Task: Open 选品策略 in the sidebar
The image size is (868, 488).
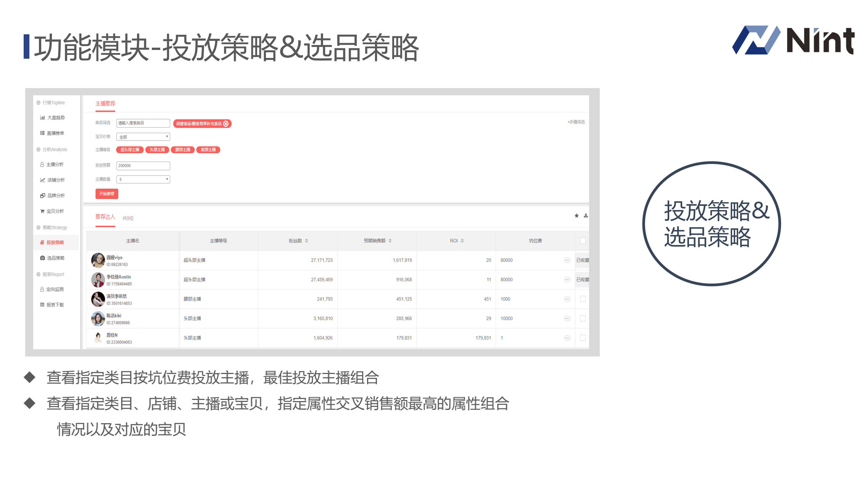Action: click(x=55, y=258)
